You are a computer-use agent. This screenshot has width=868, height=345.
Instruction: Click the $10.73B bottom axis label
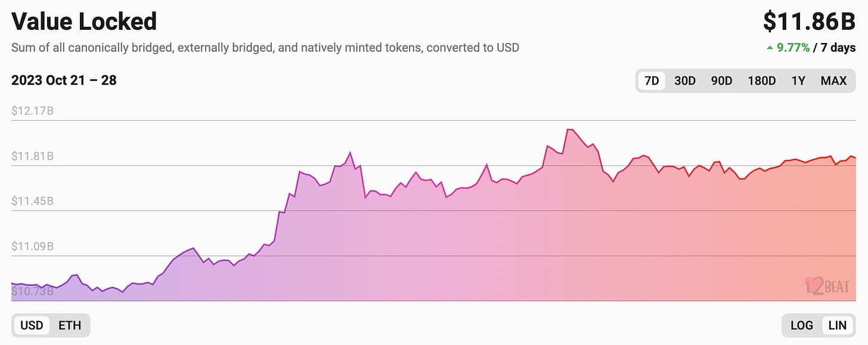coord(32,291)
